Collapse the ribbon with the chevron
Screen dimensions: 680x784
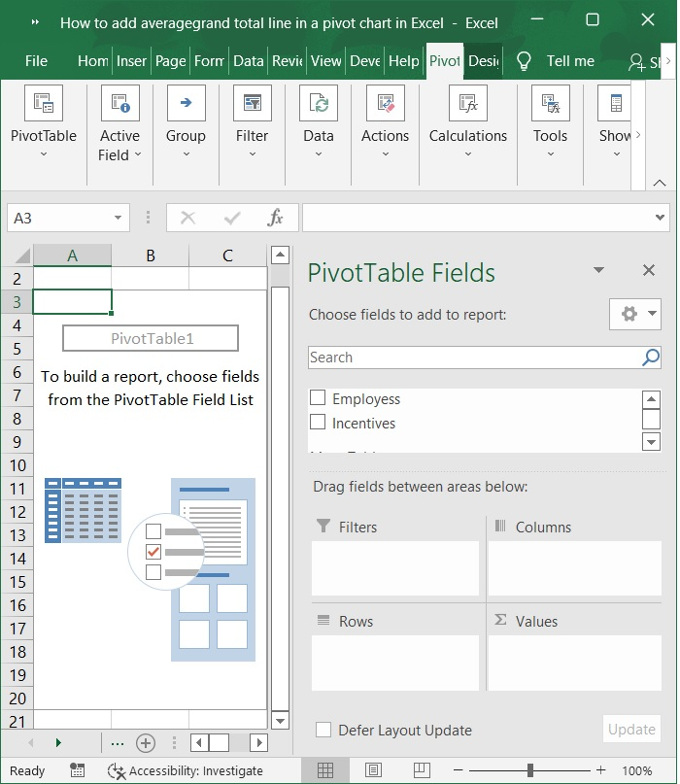pyautogui.click(x=660, y=183)
